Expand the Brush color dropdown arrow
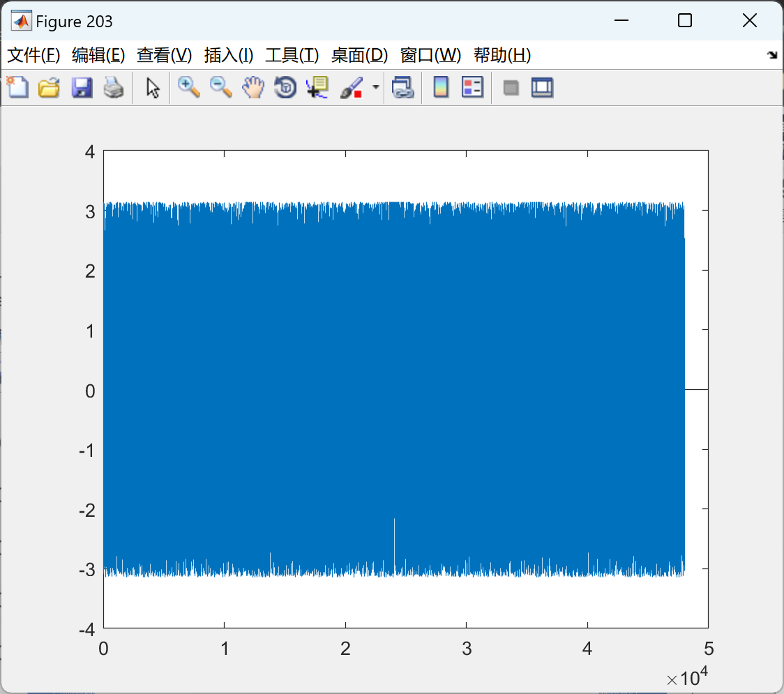Screen dimensions: 784x694 point(376,87)
